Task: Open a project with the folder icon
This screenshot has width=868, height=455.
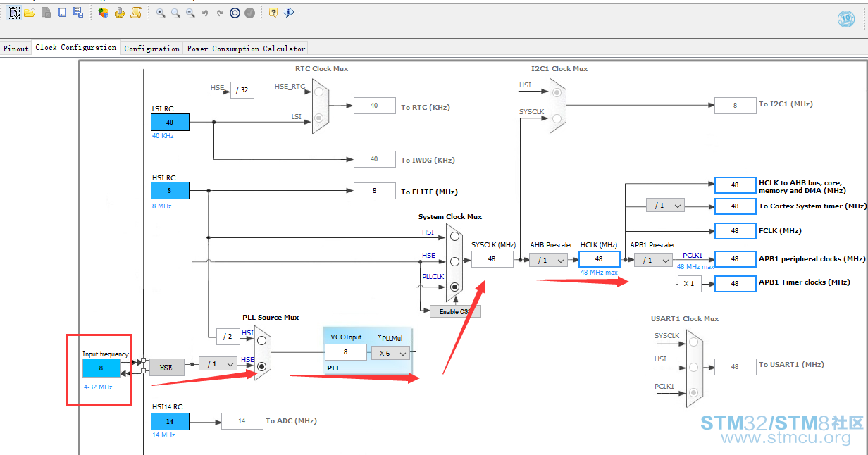Action: pos(30,13)
